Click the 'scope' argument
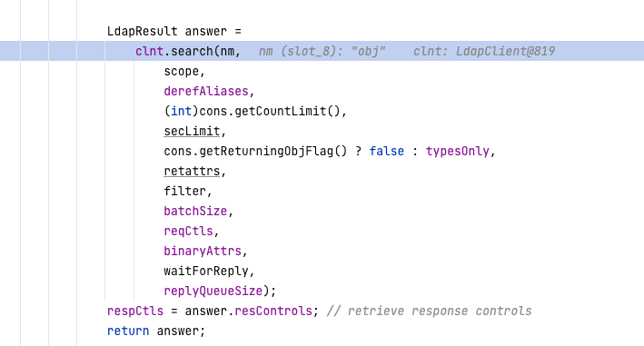The image size is (644, 346). click(181, 72)
